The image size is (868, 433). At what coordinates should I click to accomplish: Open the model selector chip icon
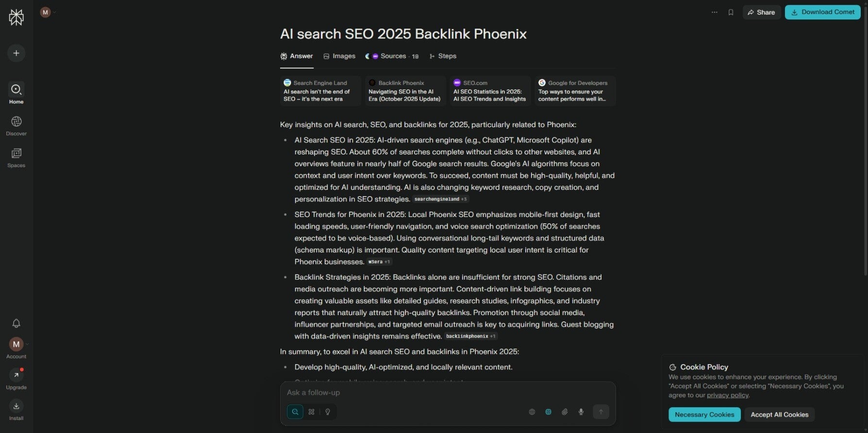point(548,412)
